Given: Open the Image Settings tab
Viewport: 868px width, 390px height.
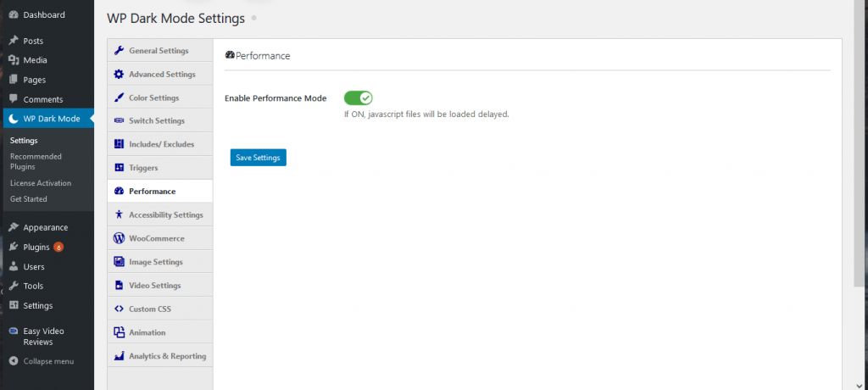Looking at the screenshot, I should [x=160, y=261].
